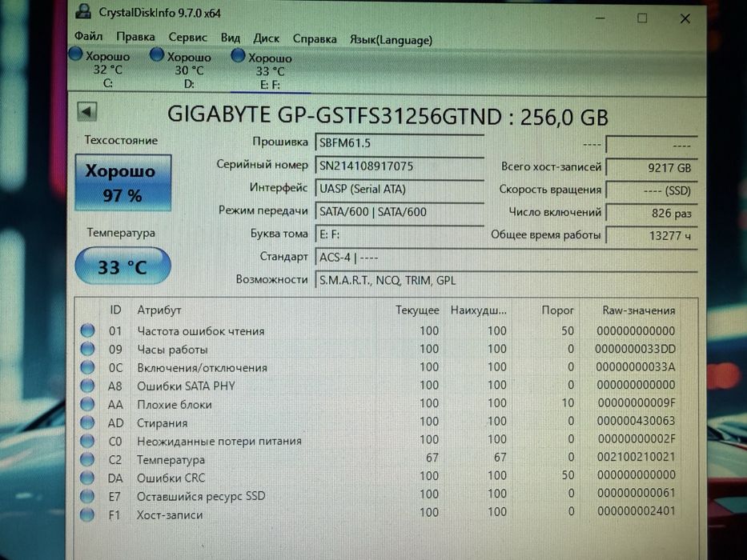This screenshot has height=560, width=747.
Task: Click the power-on hours value 13277 ч
Action: tap(651, 235)
